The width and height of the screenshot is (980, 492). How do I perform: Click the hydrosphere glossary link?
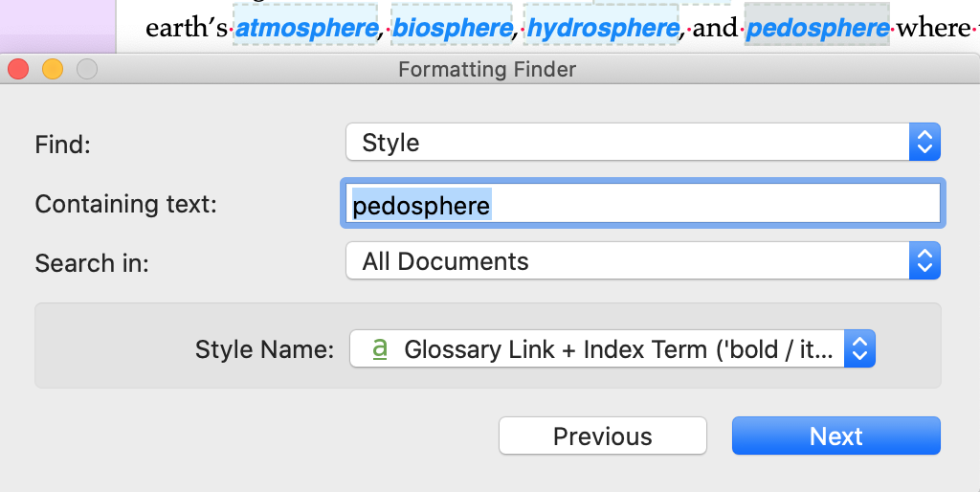pyautogui.click(x=603, y=28)
